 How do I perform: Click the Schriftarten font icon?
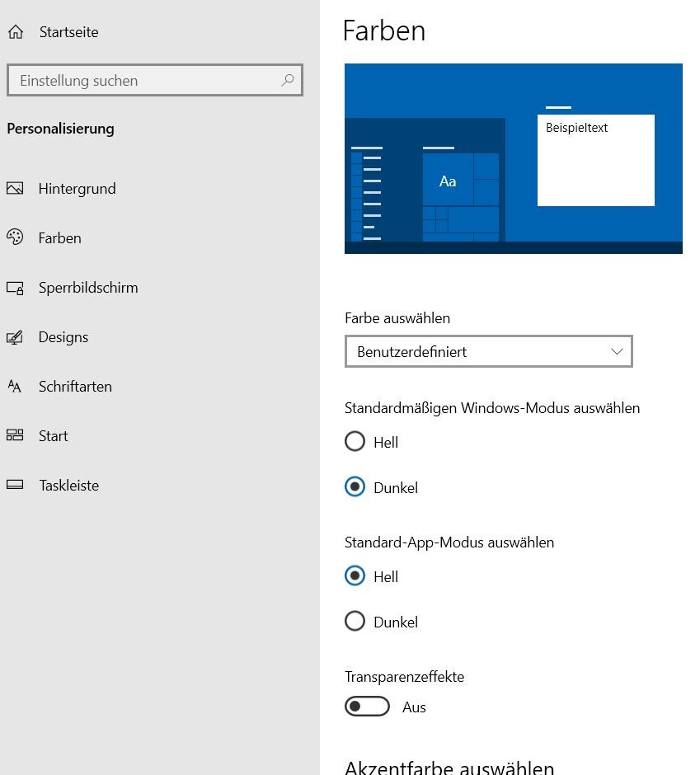15,386
